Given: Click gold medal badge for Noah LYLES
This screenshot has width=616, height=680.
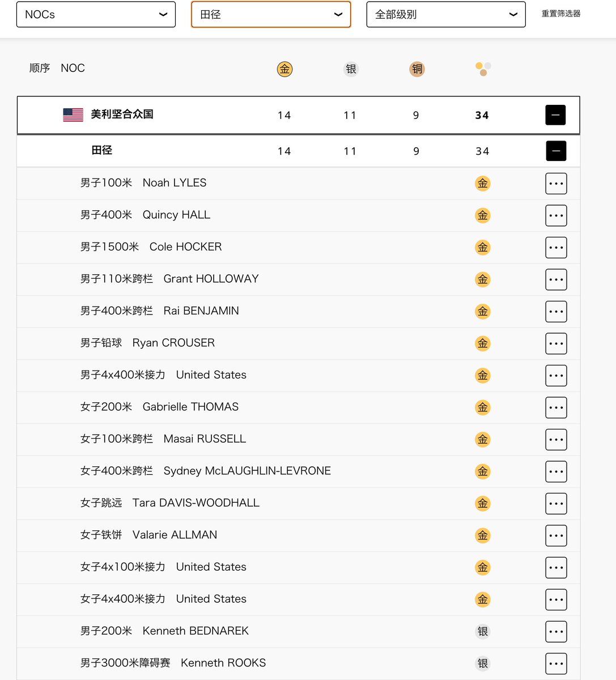Looking at the screenshot, I should (483, 183).
